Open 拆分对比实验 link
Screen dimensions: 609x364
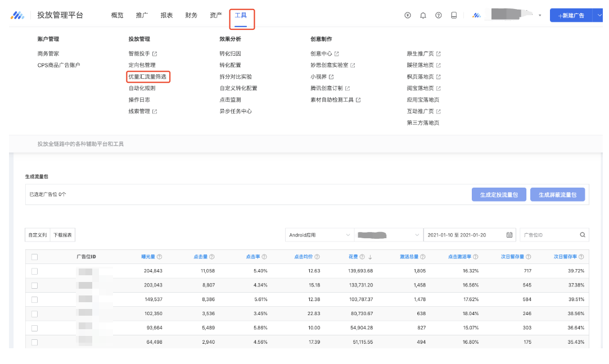[x=236, y=76]
